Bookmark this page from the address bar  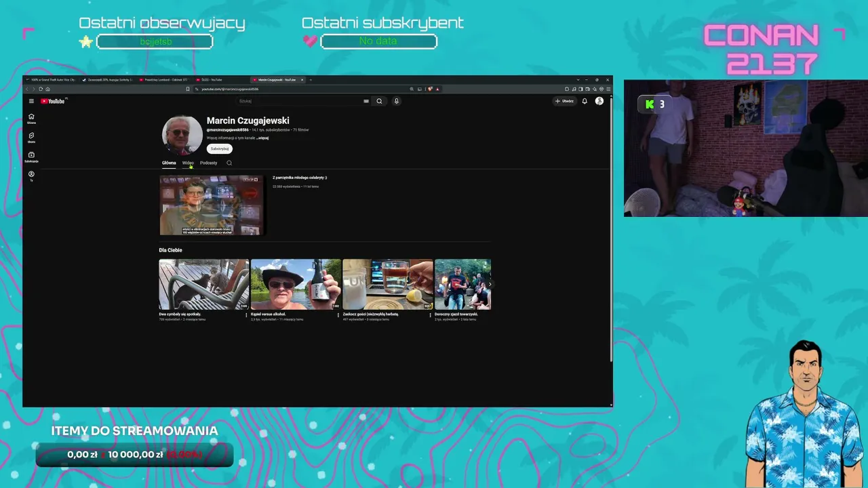188,89
